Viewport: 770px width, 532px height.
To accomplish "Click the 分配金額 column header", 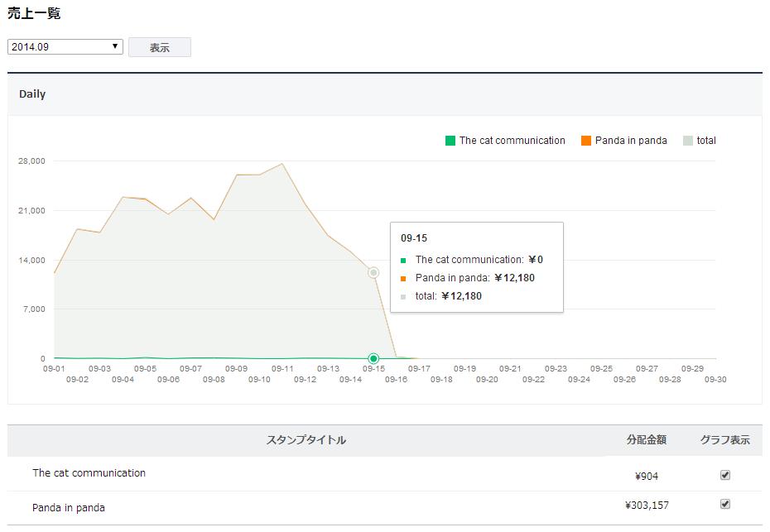I will tap(647, 440).
